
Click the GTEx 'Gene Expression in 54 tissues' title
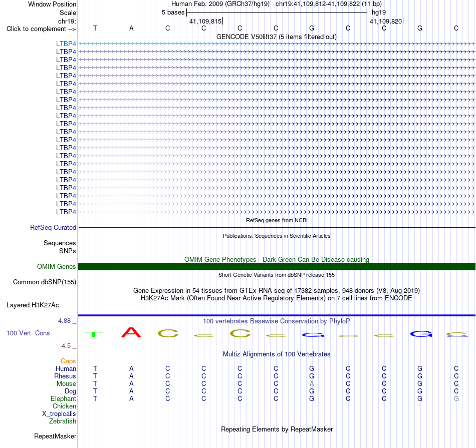click(x=277, y=291)
